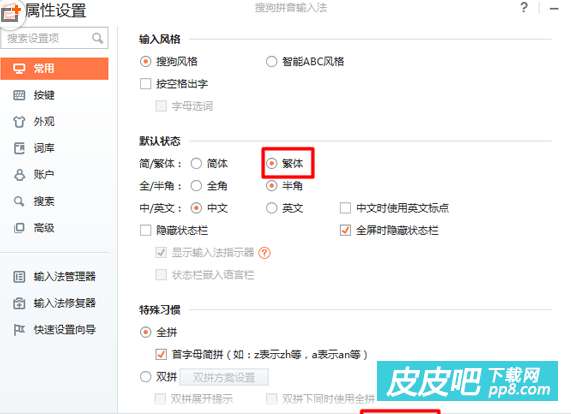
Task: Click the toolbox icon beside 输入法修复器
Action: coord(19,303)
